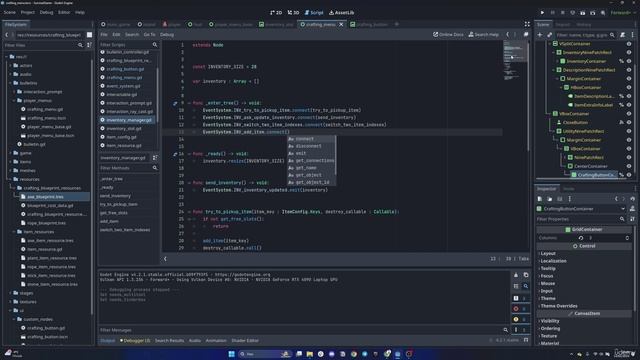Viewport: 640px width, 360px height.
Task: Save the resource in the Inspector toolbar
Action: pos(560,199)
